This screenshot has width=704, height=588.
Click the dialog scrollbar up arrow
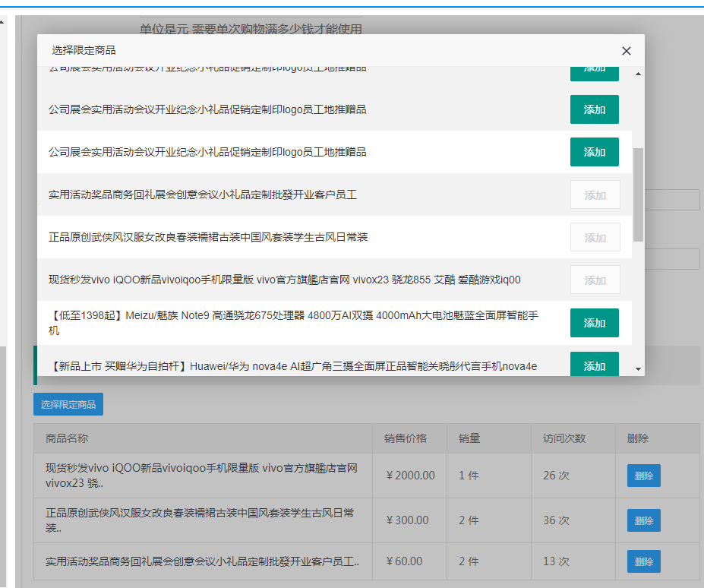[638, 74]
